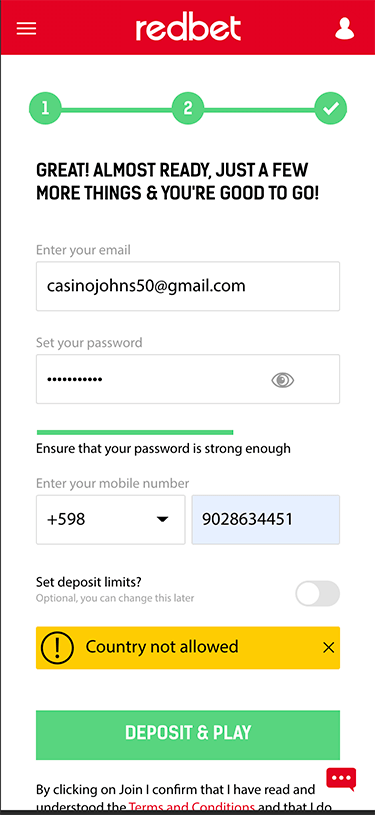Enable the Set deposit limits switch
Viewport: 375px width, 815px height.
coord(318,594)
